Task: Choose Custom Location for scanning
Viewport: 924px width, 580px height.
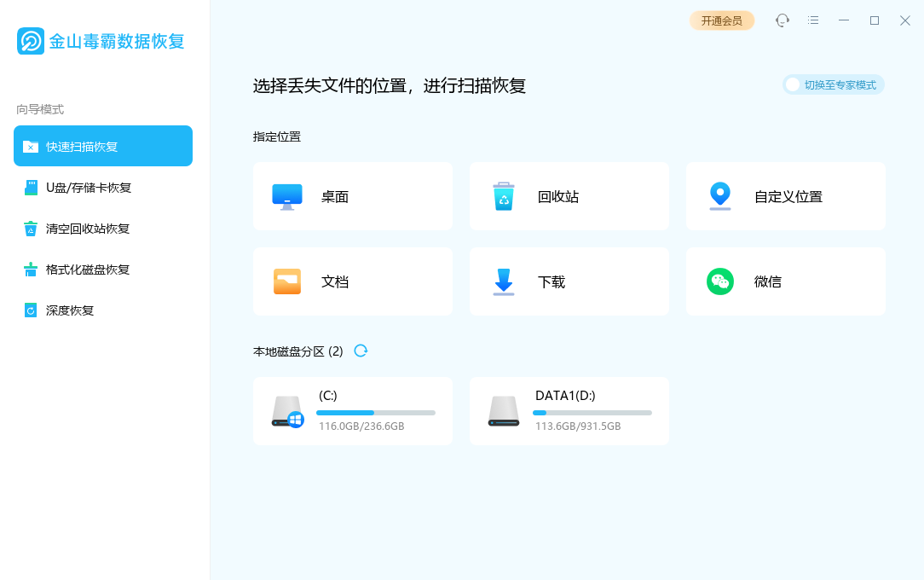Action: coord(784,195)
